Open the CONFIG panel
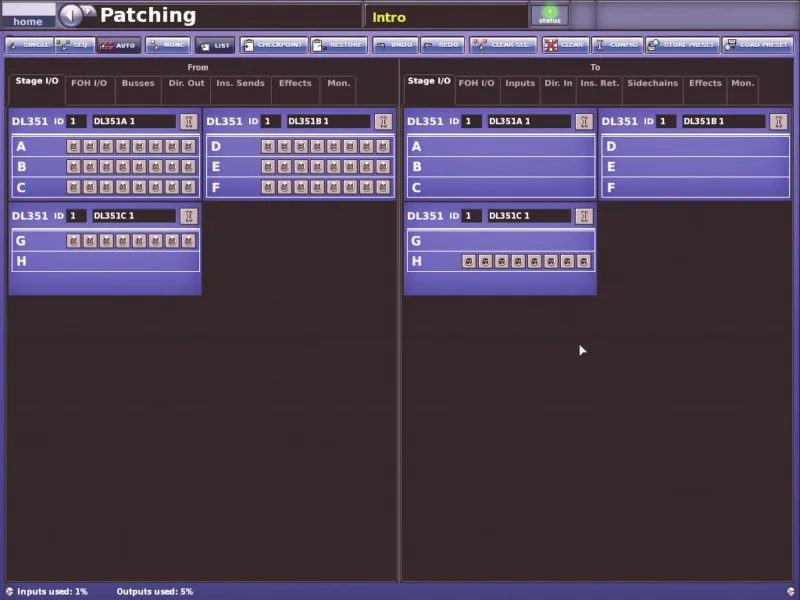 tap(617, 45)
